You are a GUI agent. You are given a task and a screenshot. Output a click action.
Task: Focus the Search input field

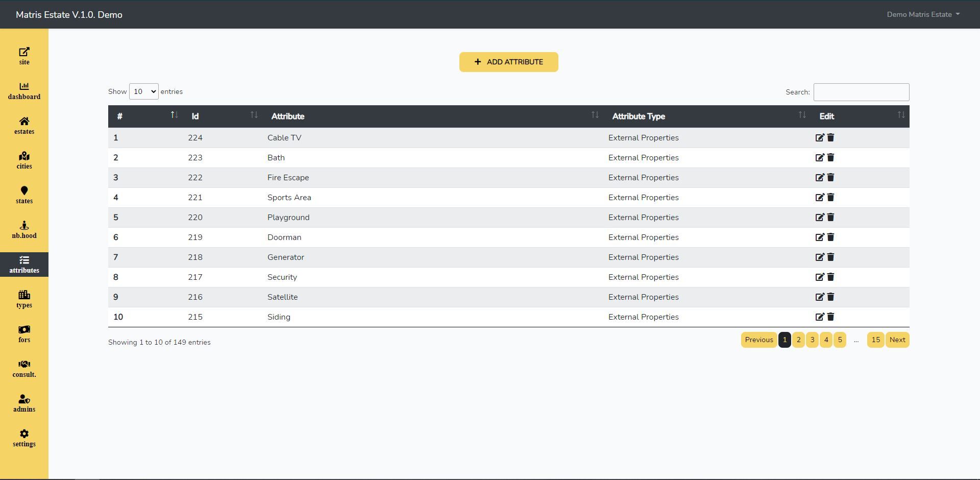click(861, 92)
